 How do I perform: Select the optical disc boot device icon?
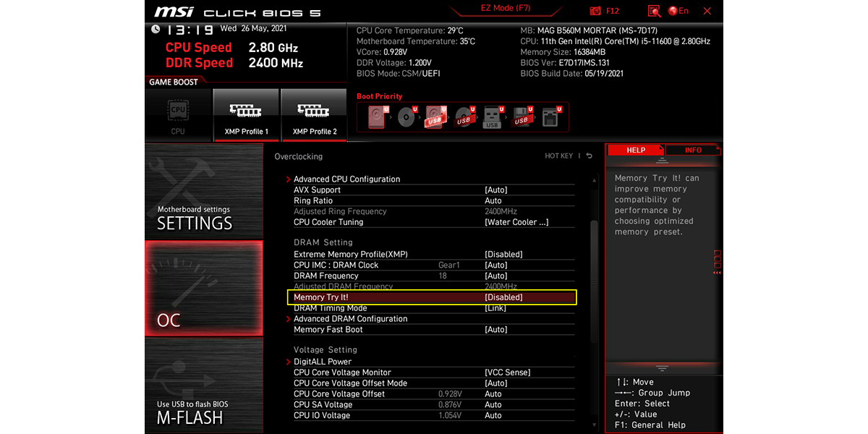point(407,116)
